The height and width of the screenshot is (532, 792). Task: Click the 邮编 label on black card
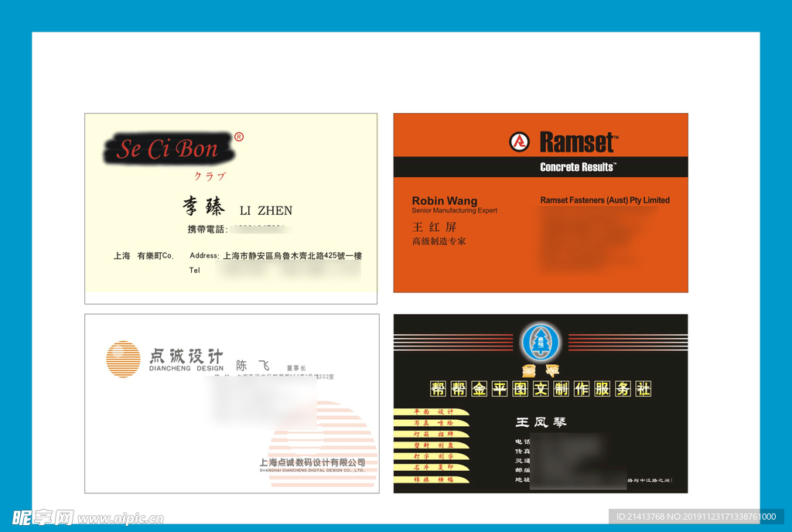522,470
